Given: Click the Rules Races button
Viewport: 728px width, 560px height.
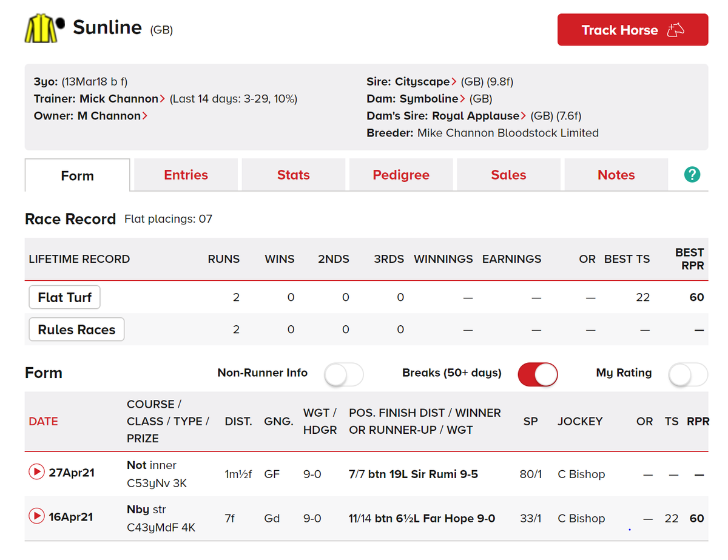Looking at the screenshot, I should (76, 329).
